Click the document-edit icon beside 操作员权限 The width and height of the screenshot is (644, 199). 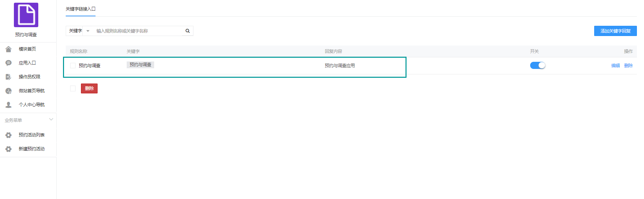(8, 77)
